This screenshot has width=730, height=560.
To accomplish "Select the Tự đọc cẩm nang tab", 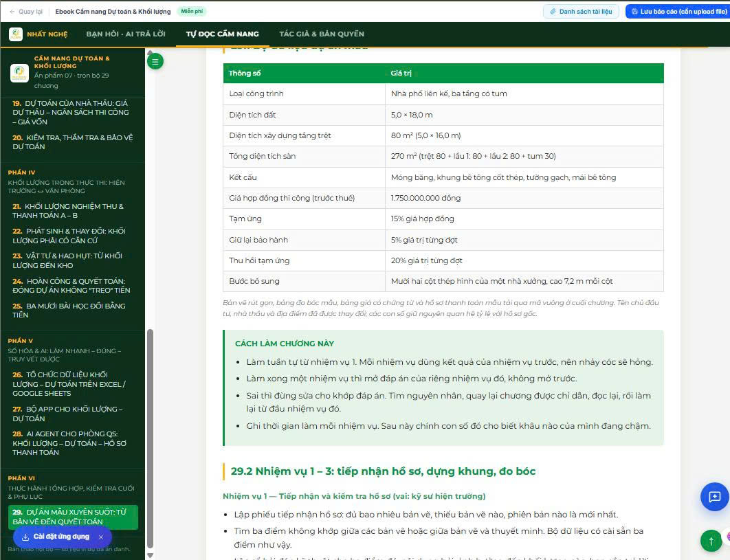I will click(x=223, y=34).
